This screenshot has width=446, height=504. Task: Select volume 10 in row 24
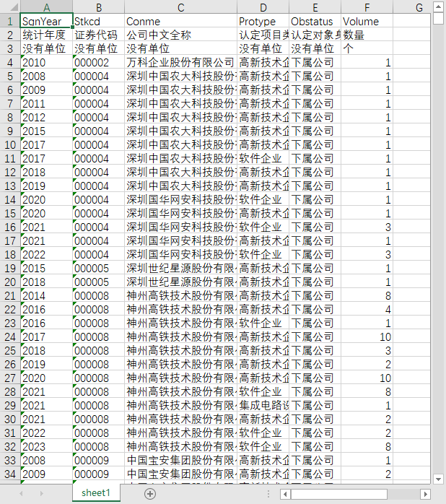(367, 336)
